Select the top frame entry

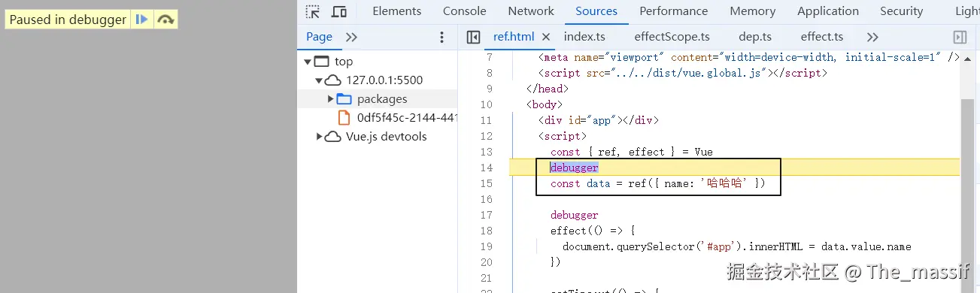coord(344,62)
